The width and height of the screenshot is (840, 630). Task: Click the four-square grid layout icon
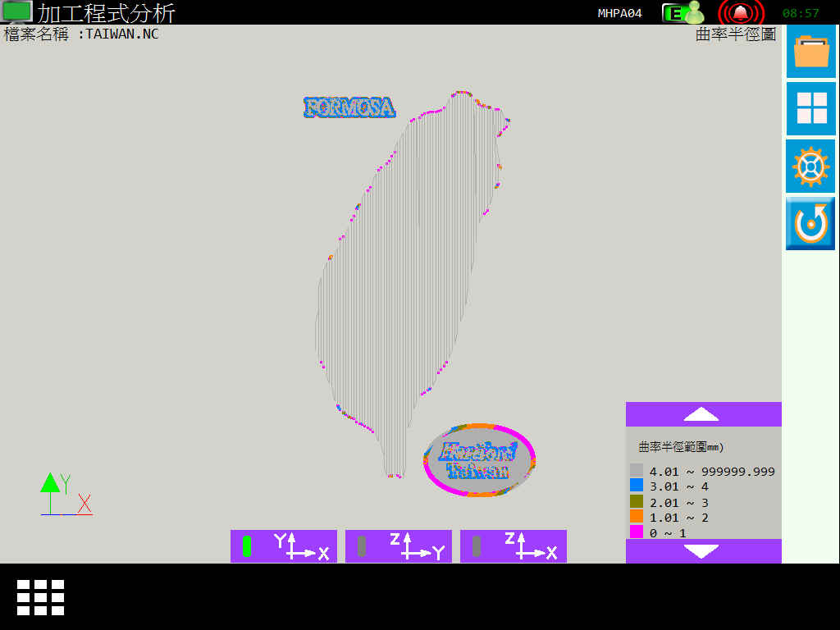pos(811,108)
